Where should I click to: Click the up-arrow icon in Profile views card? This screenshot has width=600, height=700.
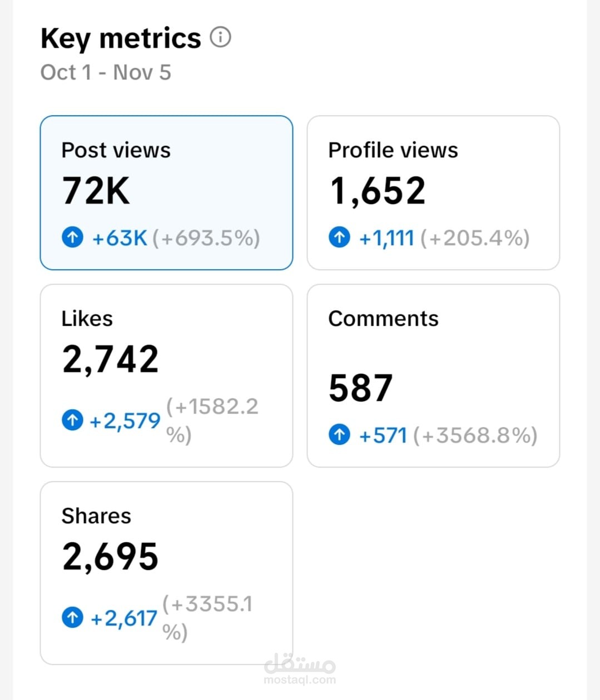339,238
